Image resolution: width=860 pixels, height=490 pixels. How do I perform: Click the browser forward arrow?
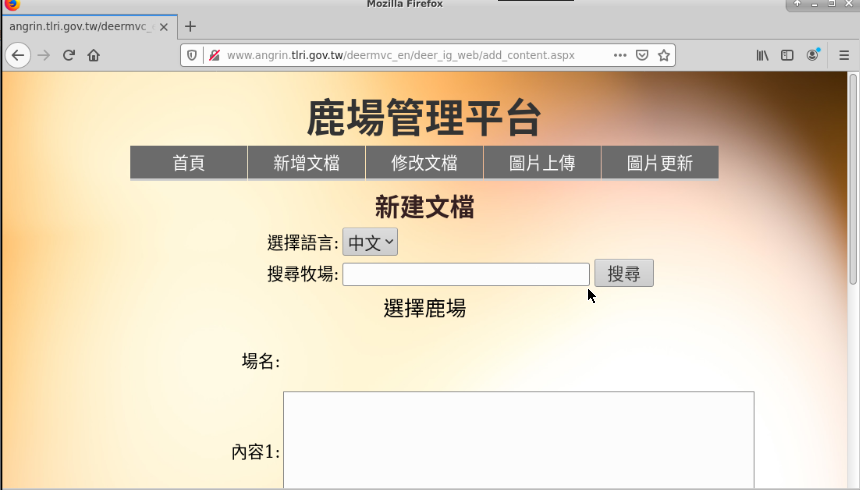pyautogui.click(x=43, y=55)
